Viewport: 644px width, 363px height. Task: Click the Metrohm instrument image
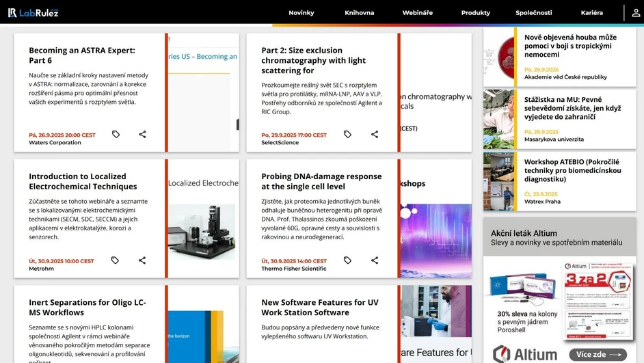tap(202, 232)
